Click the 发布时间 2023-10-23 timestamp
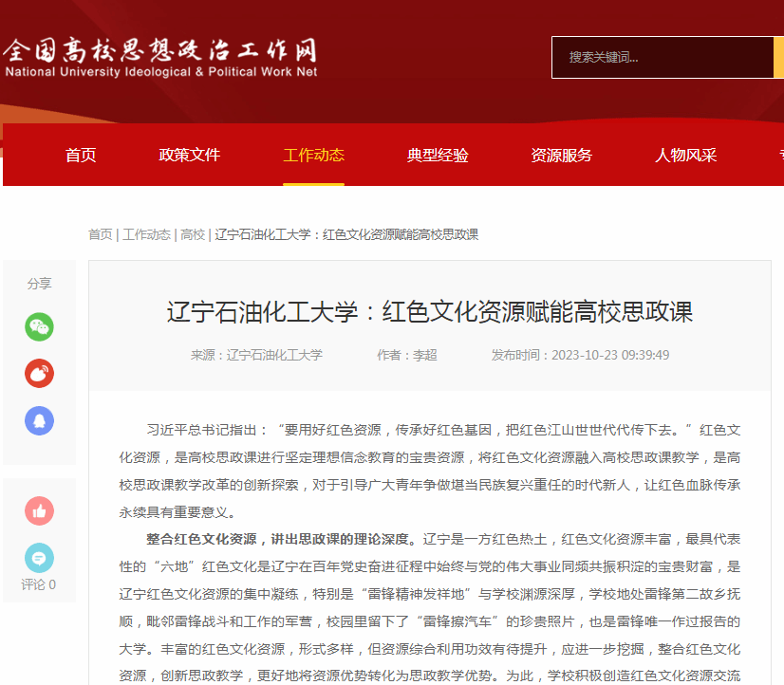This screenshot has width=784, height=685. click(580, 355)
